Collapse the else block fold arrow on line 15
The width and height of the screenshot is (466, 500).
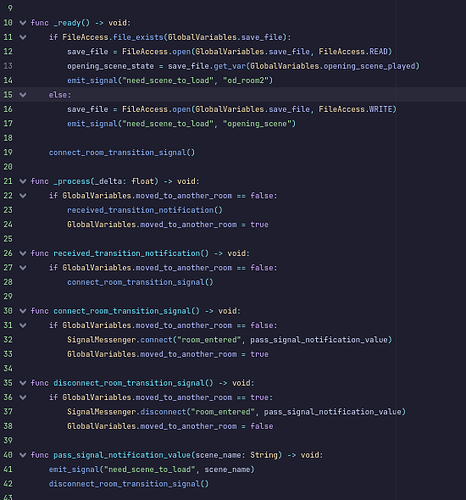[23, 95]
